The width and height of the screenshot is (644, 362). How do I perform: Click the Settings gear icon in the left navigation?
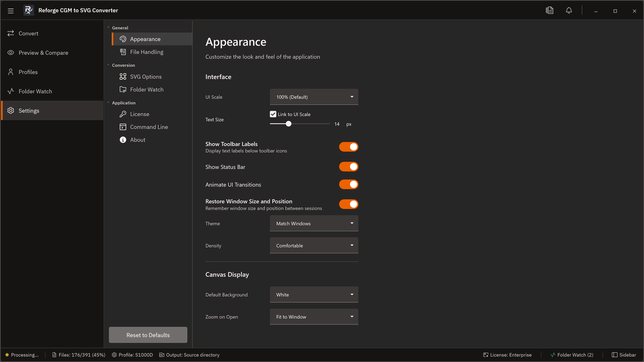coord(11,110)
